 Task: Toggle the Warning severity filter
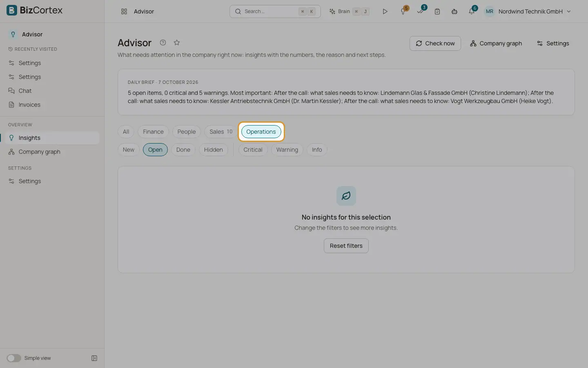coord(287,150)
